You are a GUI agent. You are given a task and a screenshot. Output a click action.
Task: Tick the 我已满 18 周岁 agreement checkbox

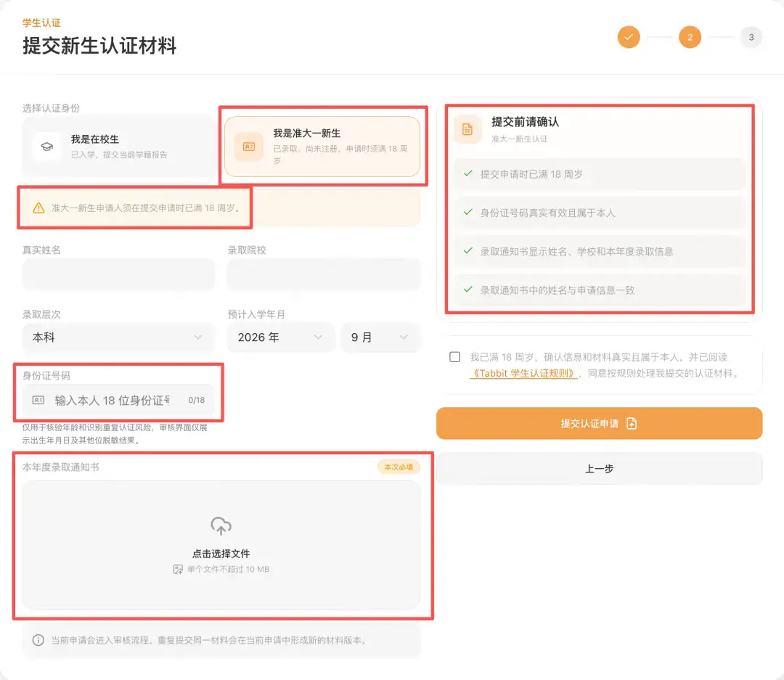(455, 357)
